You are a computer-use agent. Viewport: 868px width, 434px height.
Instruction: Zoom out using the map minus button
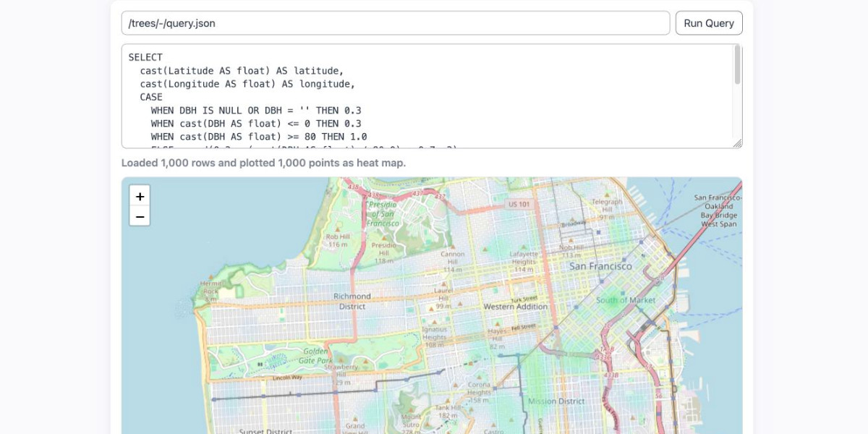coord(140,216)
